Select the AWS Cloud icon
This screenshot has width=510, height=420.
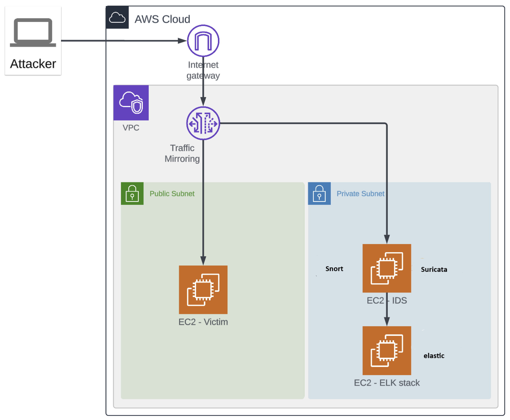pos(117,18)
